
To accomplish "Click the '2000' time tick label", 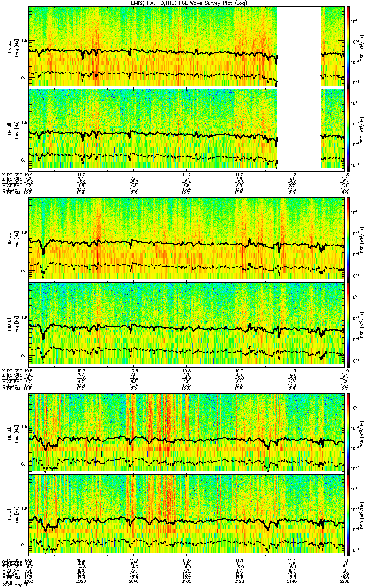I will [x=28, y=580].
